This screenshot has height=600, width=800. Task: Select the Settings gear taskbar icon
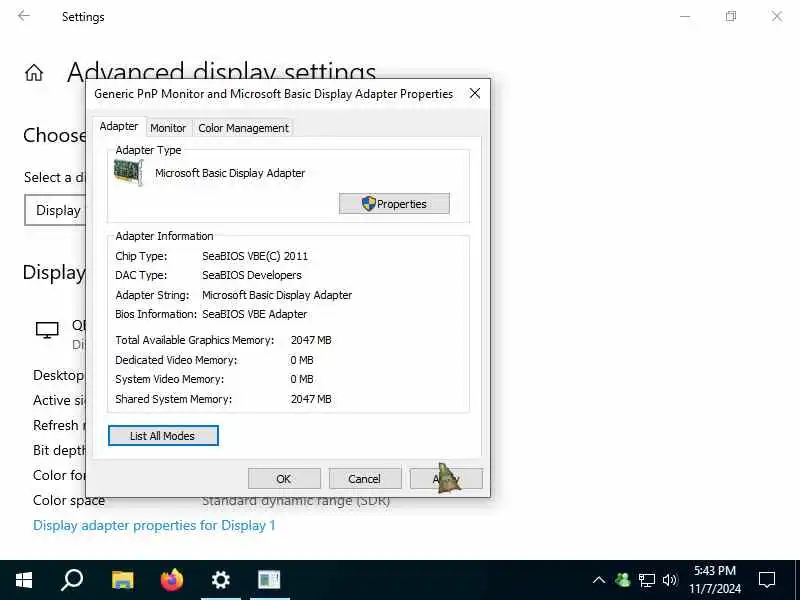point(221,580)
